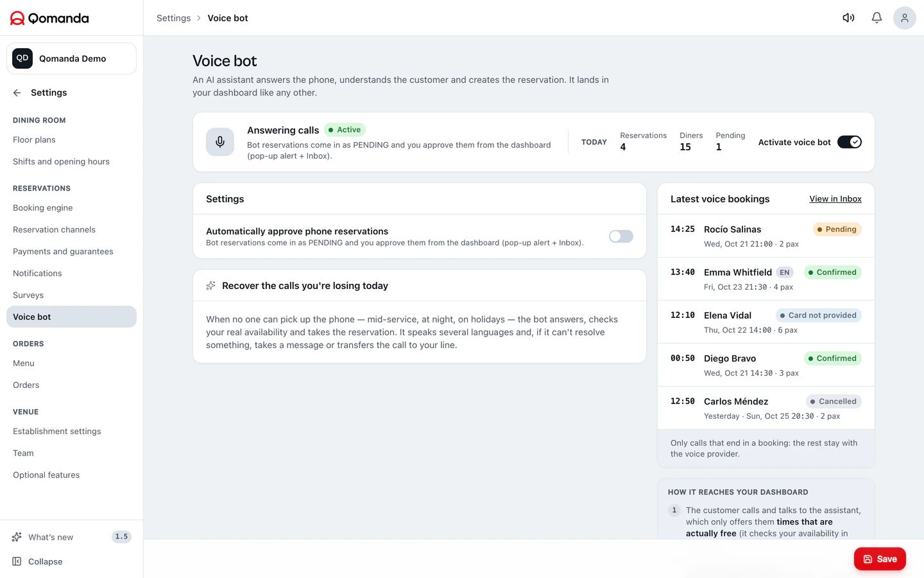Open Floor plans settings
924x578 pixels.
pos(71,140)
